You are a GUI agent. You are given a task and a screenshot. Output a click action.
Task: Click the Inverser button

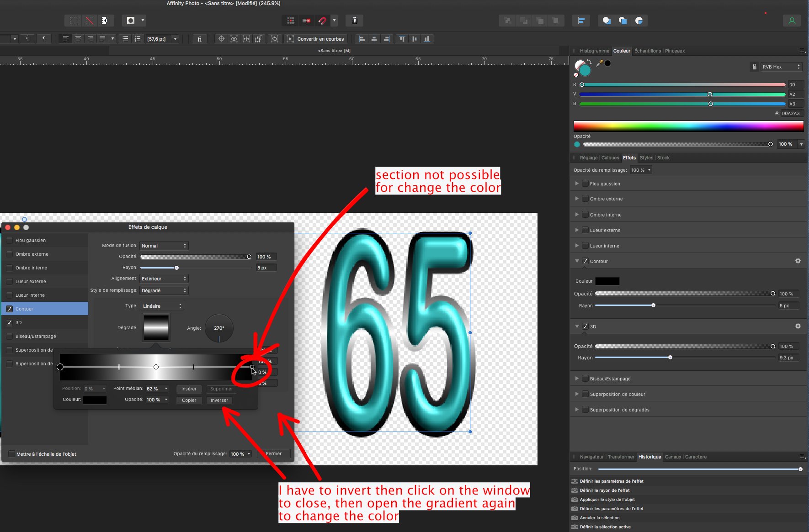point(219,400)
